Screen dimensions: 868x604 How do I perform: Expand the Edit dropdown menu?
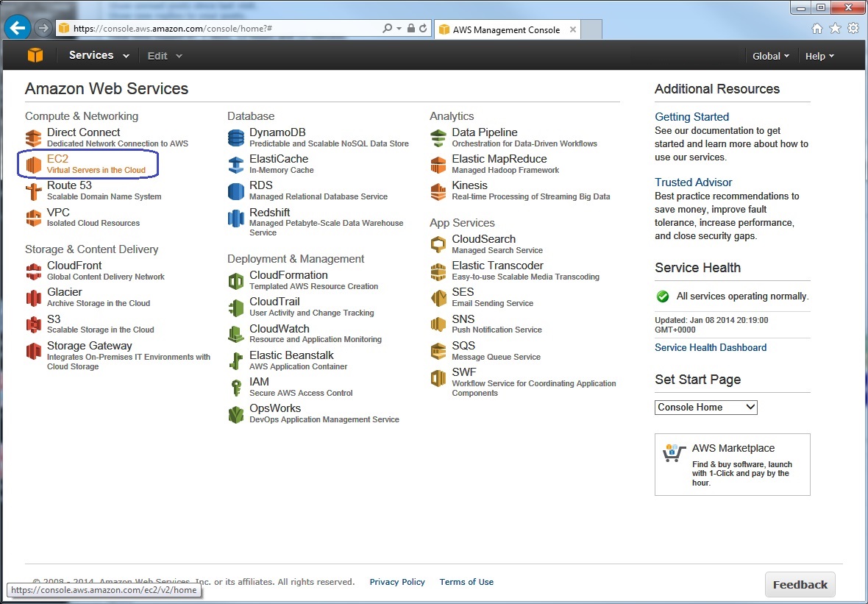tap(165, 56)
